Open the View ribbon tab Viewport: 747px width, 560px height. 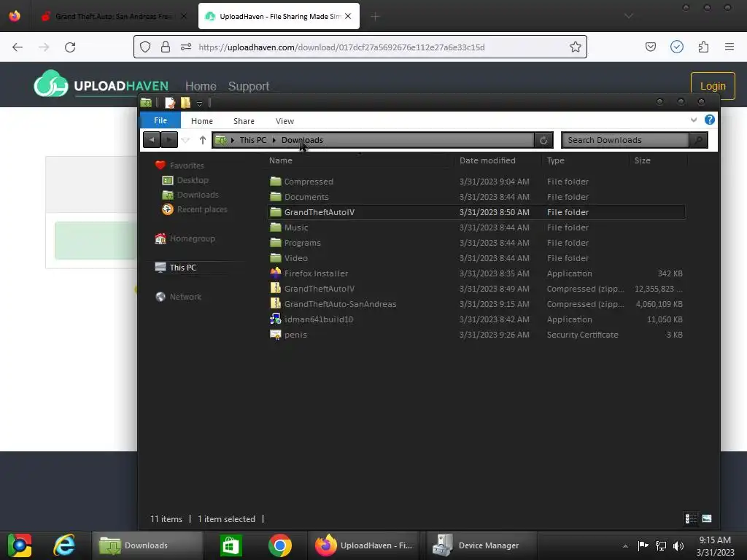click(x=285, y=121)
